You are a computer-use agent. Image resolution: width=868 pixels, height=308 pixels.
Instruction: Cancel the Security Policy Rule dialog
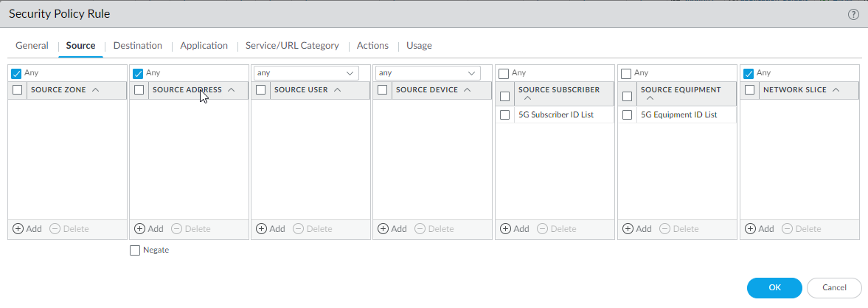[x=834, y=287]
